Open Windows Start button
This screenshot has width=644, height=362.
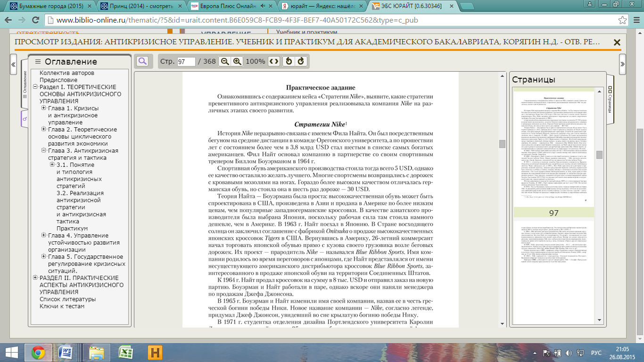click(11, 353)
